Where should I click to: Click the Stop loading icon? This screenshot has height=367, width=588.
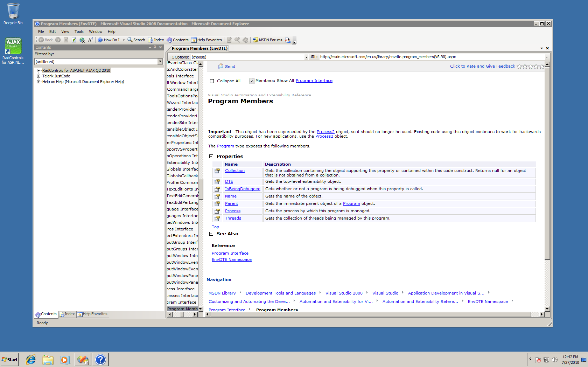(x=66, y=40)
